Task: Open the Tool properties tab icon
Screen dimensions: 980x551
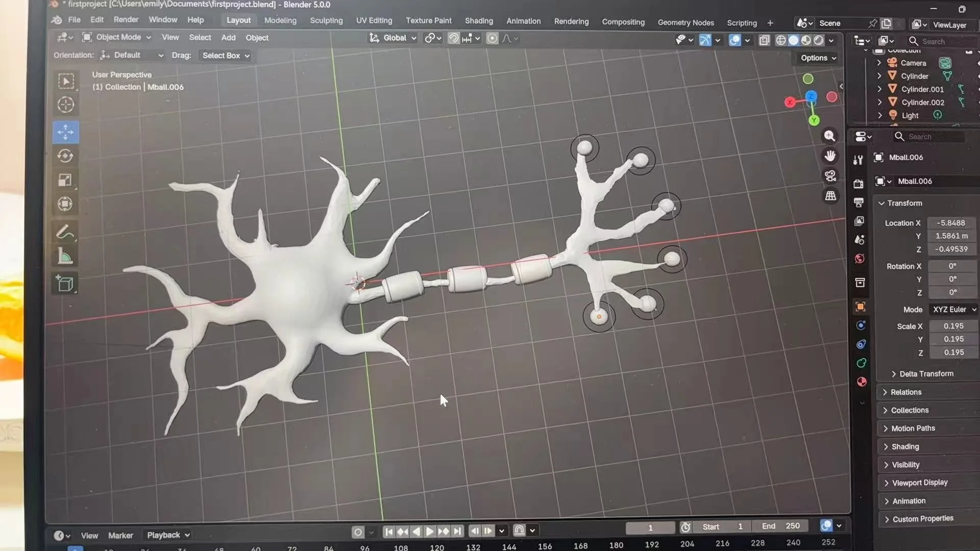Action: tap(858, 160)
